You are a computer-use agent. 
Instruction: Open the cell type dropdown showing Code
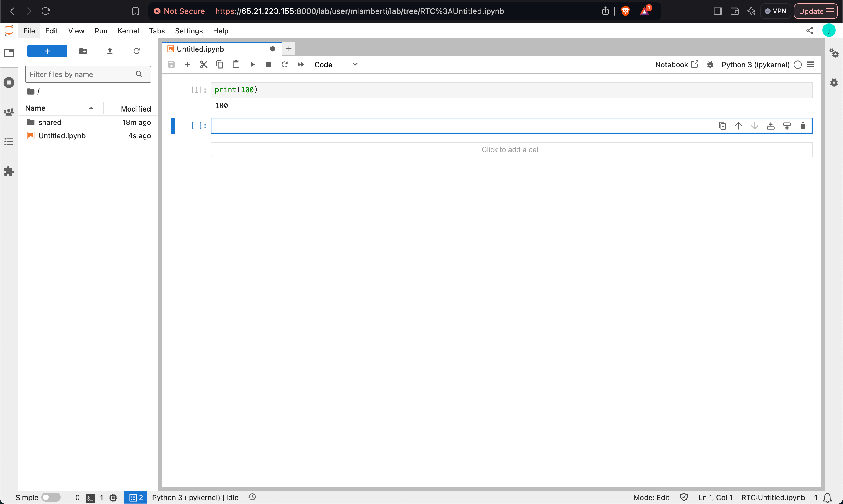coord(336,64)
